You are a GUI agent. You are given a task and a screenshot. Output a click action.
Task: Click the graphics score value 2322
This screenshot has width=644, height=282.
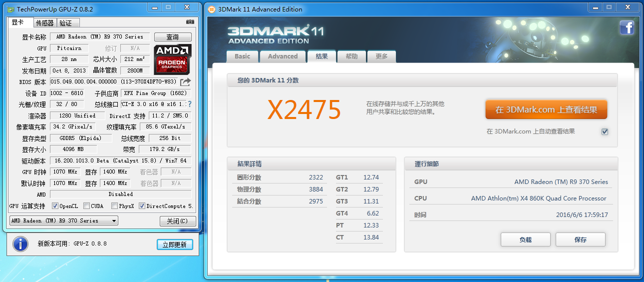316,177
